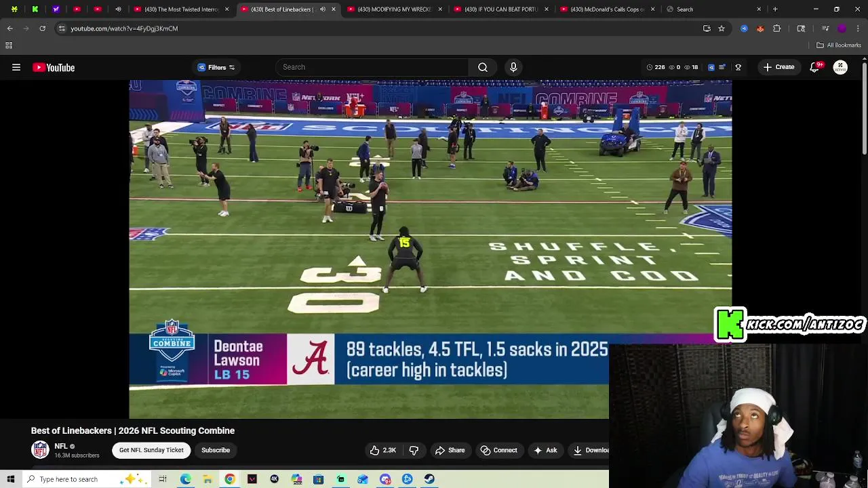
Task: Click Get NFL Sunday Ticket button
Action: pos(151,450)
